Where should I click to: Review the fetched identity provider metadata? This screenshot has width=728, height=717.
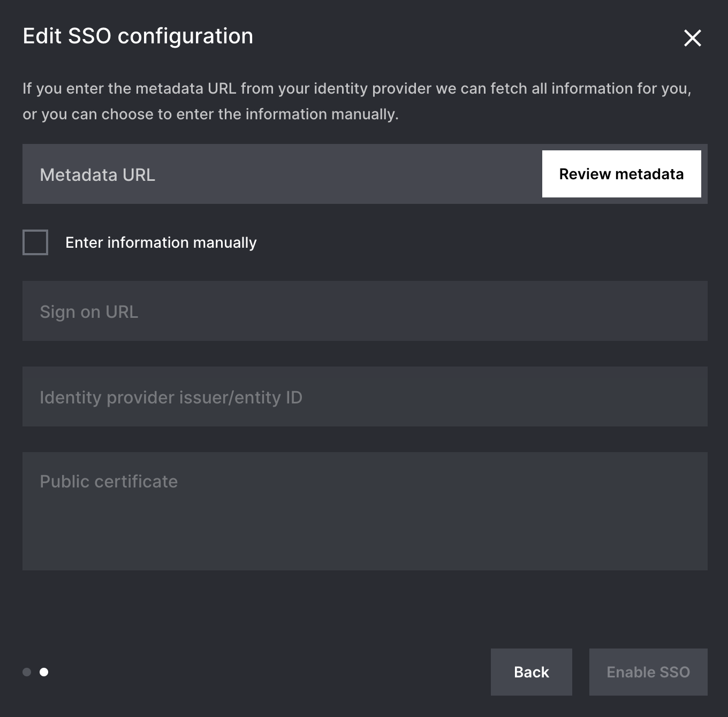coord(621,174)
